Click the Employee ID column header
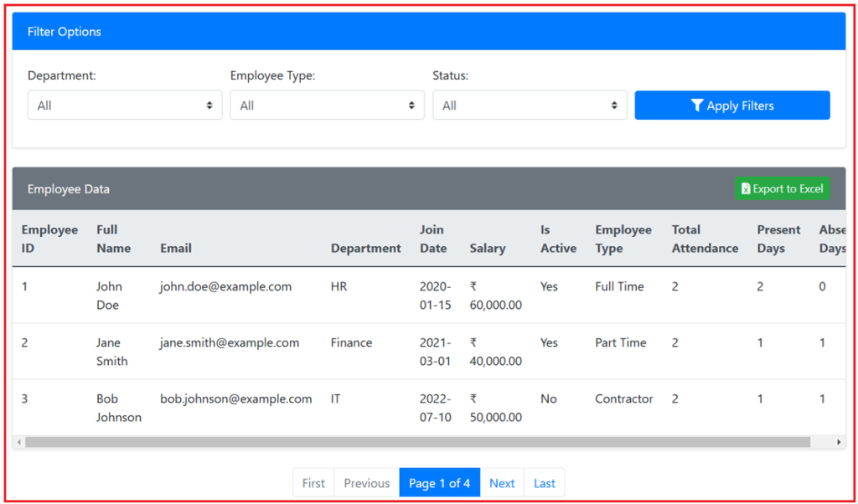 click(x=49, y=239)
